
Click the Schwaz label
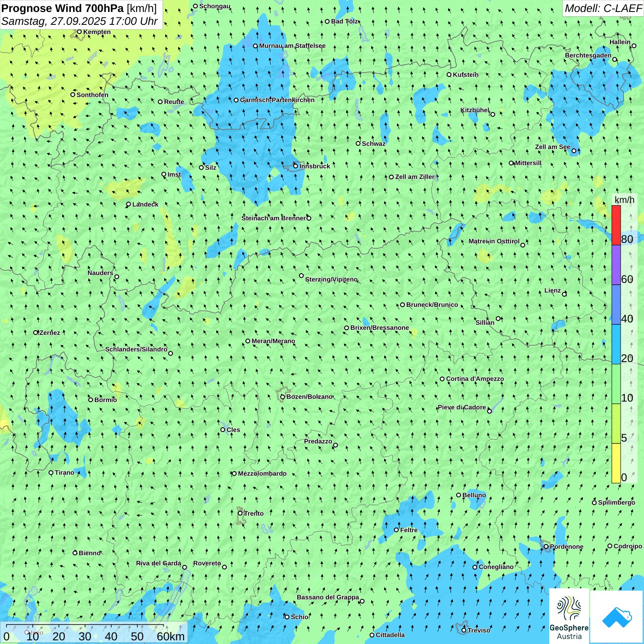click(x=374, y=144)
